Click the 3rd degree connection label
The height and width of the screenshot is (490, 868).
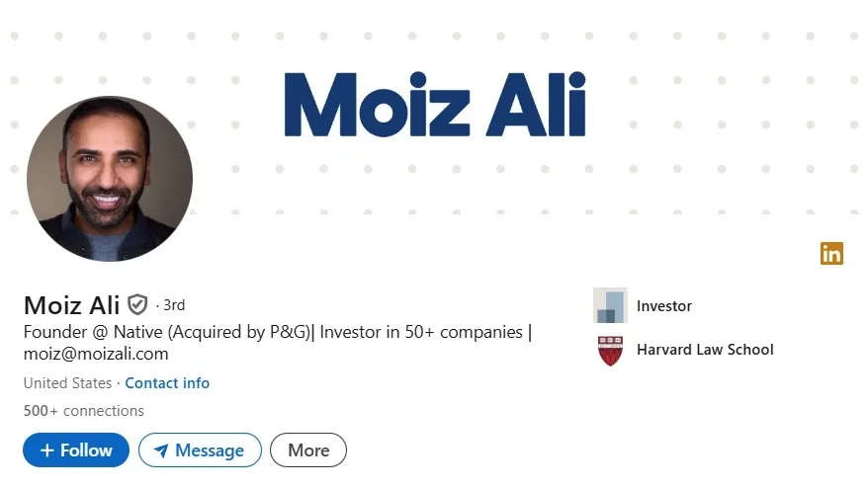pos(174,305)
